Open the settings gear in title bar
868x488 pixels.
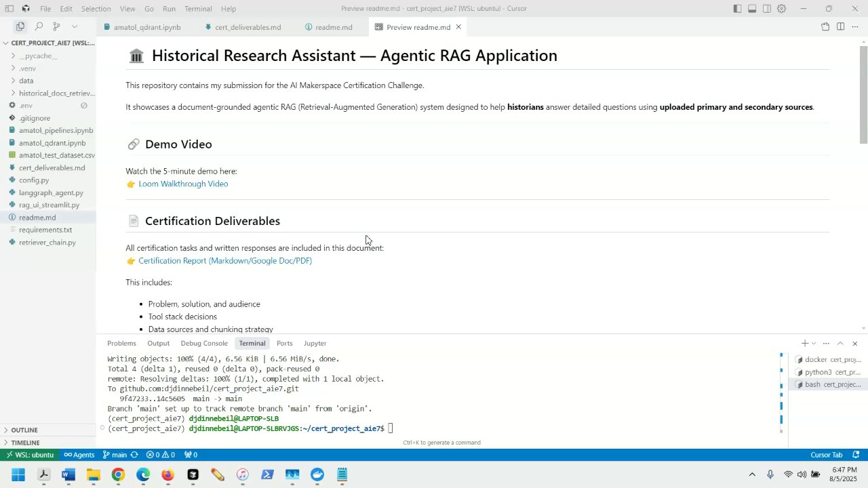point(781,9)
